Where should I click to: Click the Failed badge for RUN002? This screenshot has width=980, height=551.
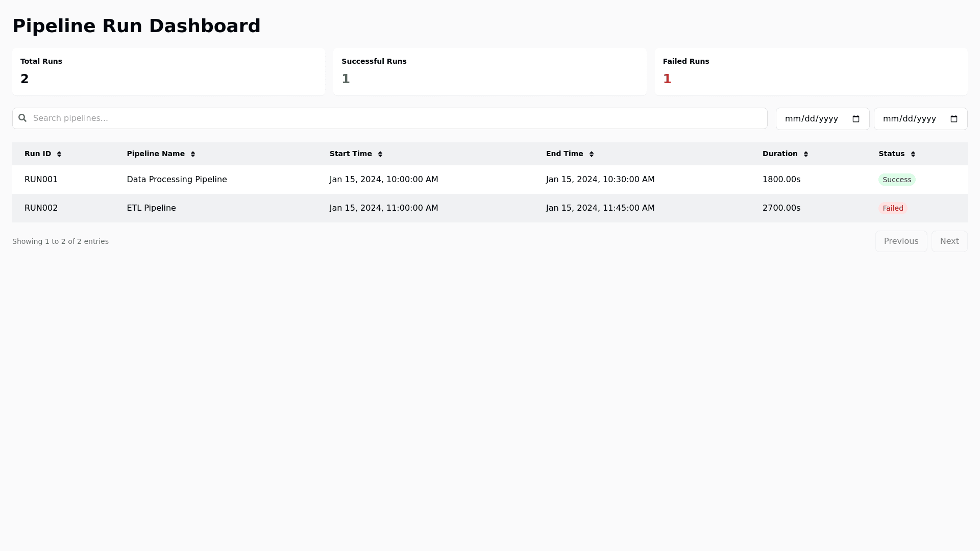click(893, 208)
